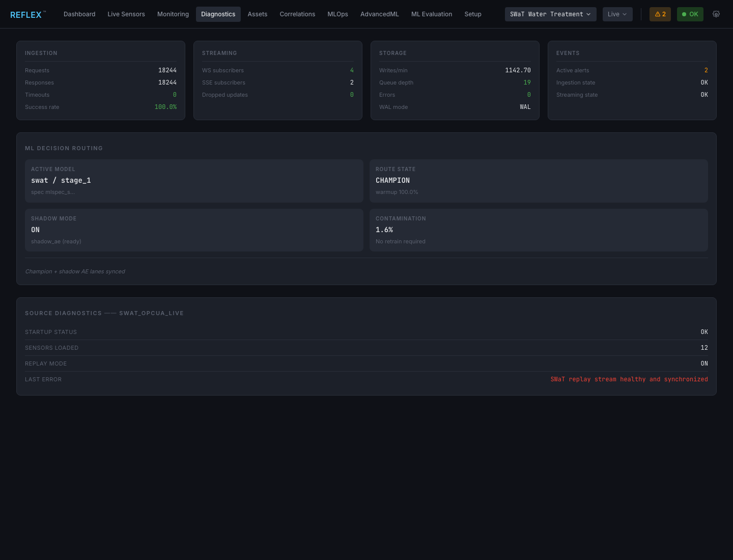Image resolution: width=733 pixels, height=560 pixels.
Task: Go to the Dashboard tab
Action: [79, 14]
